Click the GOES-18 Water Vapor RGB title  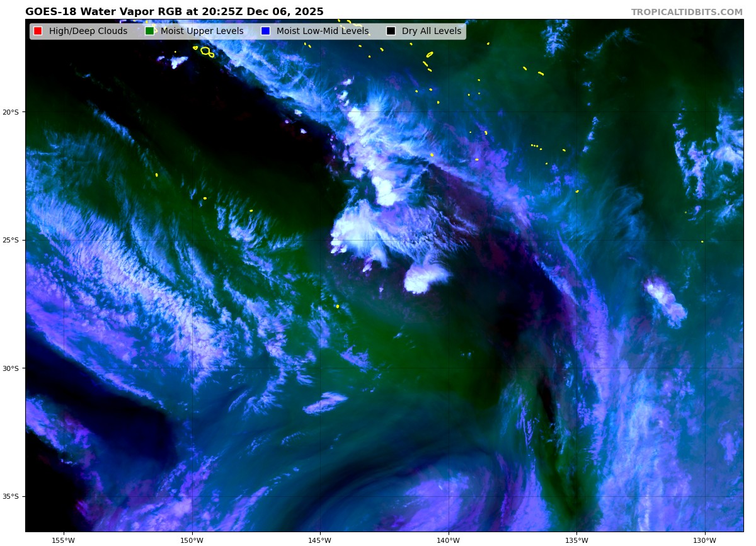point(175,12)
